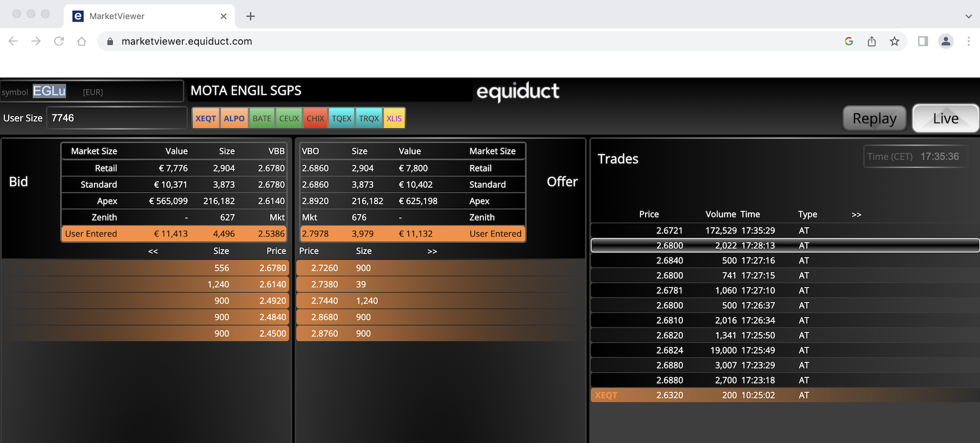This screenshot has height=443, width=980.
Task: Open the browser side panel
Action: pyautogui.click(x=923, y=41)
